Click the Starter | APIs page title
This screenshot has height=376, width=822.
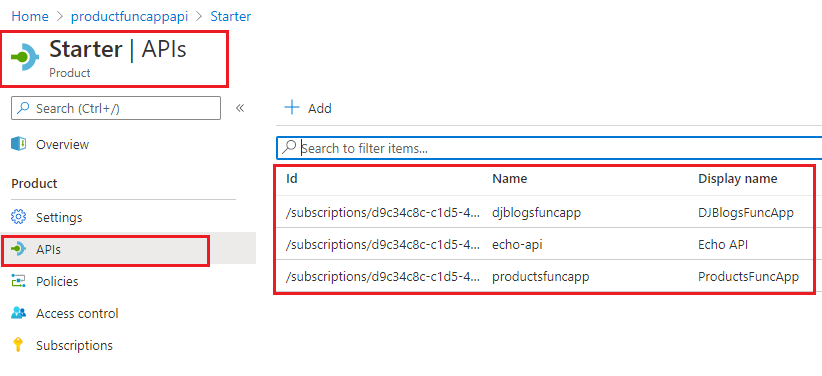point(118,49)
